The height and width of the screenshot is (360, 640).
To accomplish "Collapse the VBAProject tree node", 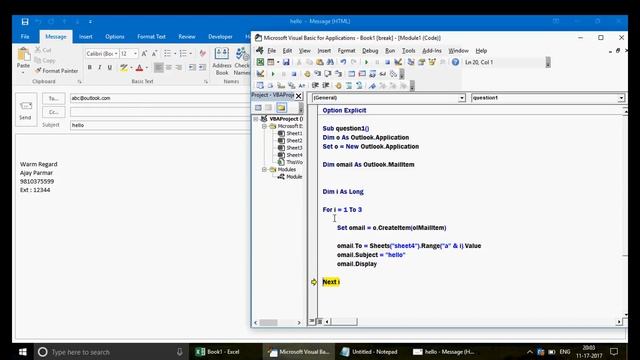I will 256,119.
